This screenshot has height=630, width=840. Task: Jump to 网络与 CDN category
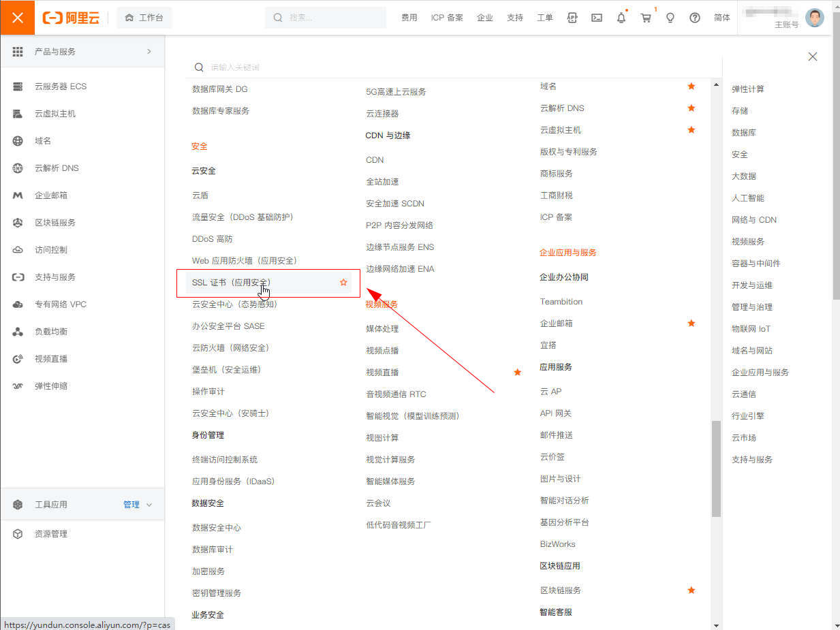754,220
